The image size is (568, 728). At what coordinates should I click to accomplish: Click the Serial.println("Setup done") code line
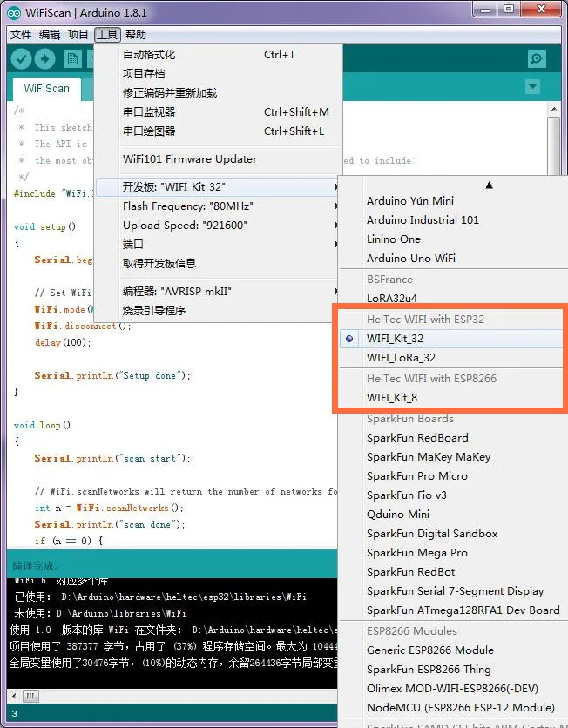coord(112,375)
